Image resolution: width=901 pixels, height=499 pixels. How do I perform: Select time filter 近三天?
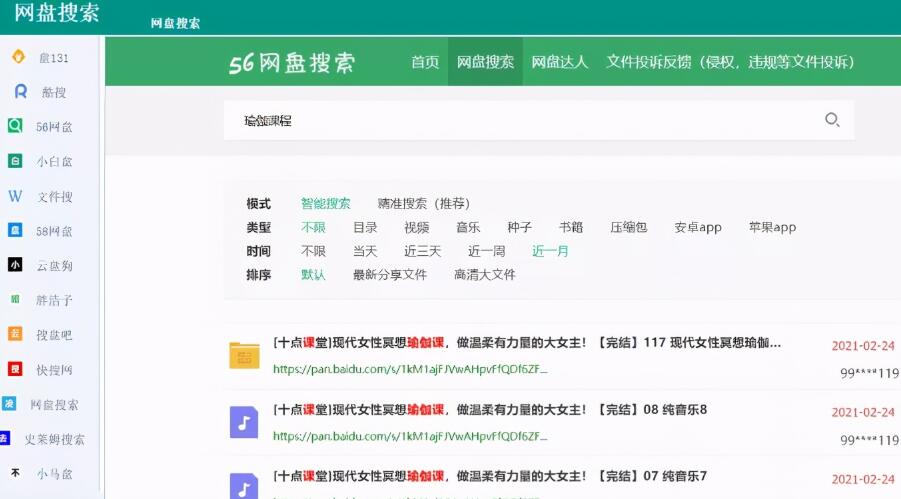point(422,251)
